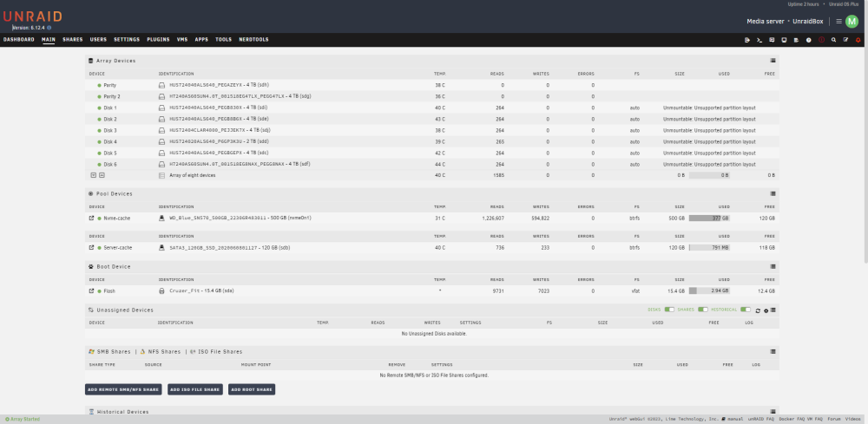Toggle the DISKS switch
Viewport: 868px width, 424px height.
point(669,310)
